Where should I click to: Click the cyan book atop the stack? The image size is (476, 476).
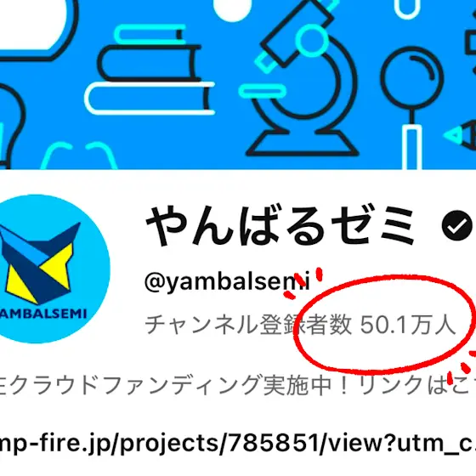point(150,34)
